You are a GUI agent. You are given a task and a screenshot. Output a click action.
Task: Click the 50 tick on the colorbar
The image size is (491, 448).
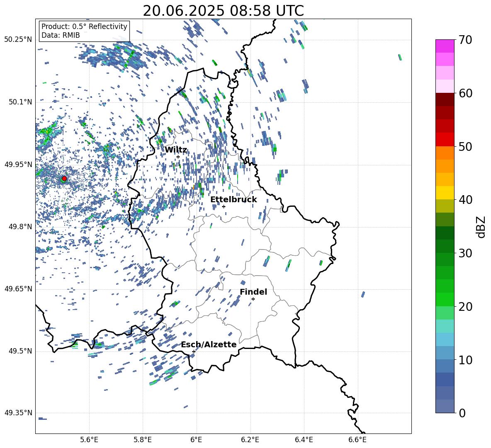[465, 146]
